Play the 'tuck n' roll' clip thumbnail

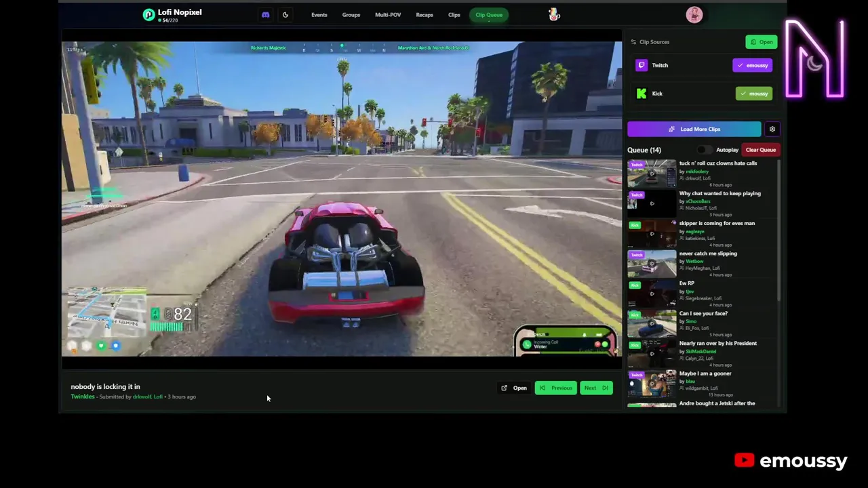(x=652, y=174)
